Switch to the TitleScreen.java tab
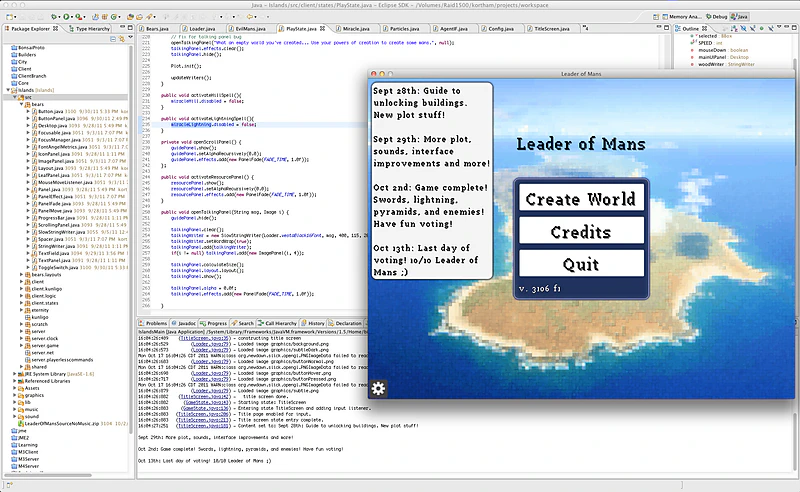The width and height of the screenshot is (800, 492). (552, 29)
